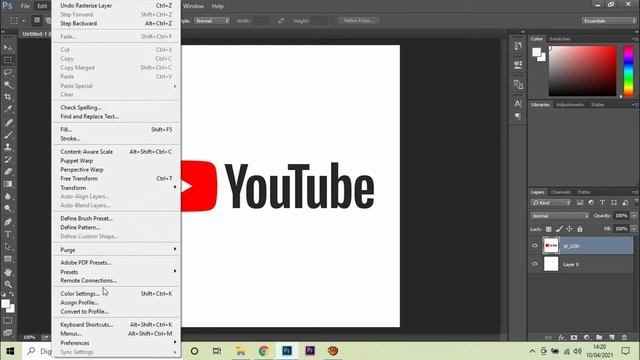
Task: Select the Blur tool
Action: pyautogui.click(x=8, y=196)
